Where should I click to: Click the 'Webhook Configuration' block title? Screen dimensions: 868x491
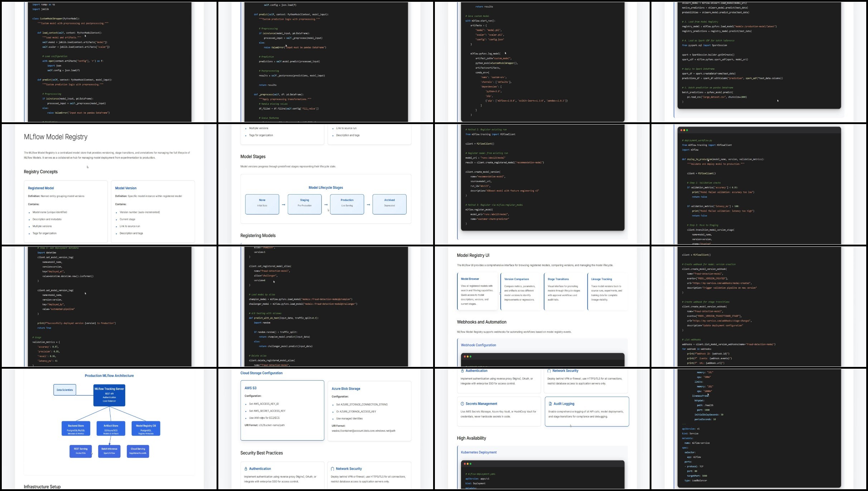pyautogui.click(x=478, y=345)
